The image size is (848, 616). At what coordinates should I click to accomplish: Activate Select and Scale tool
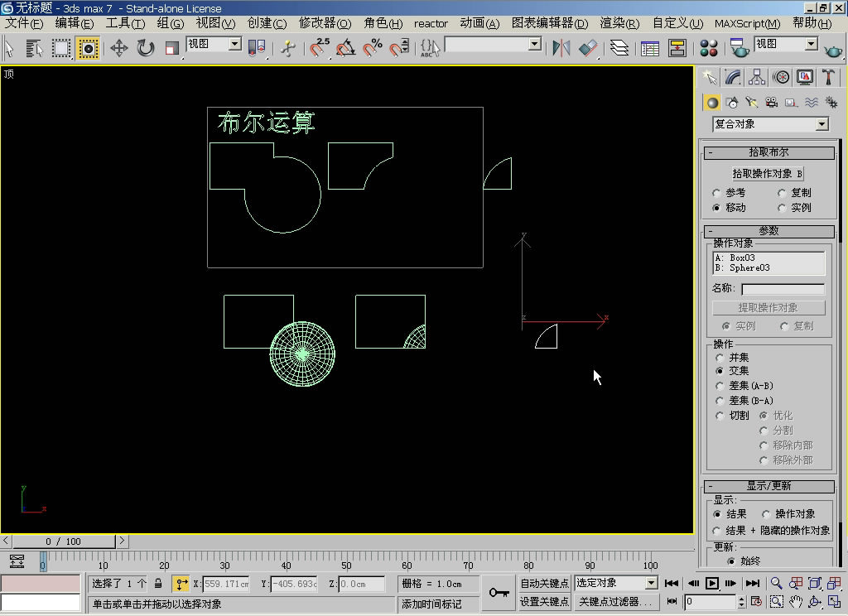click(x=171, y=48)
